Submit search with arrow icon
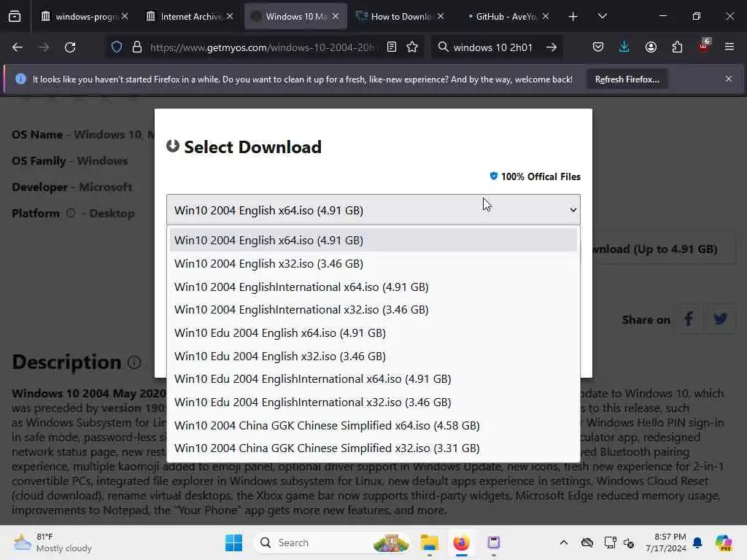 pos(551,47)
